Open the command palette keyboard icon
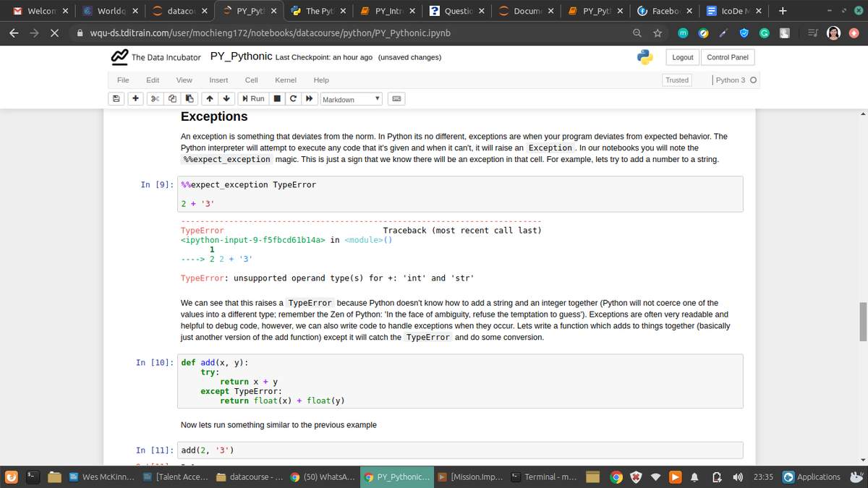 pyautogui.click(x=396, y=99)
